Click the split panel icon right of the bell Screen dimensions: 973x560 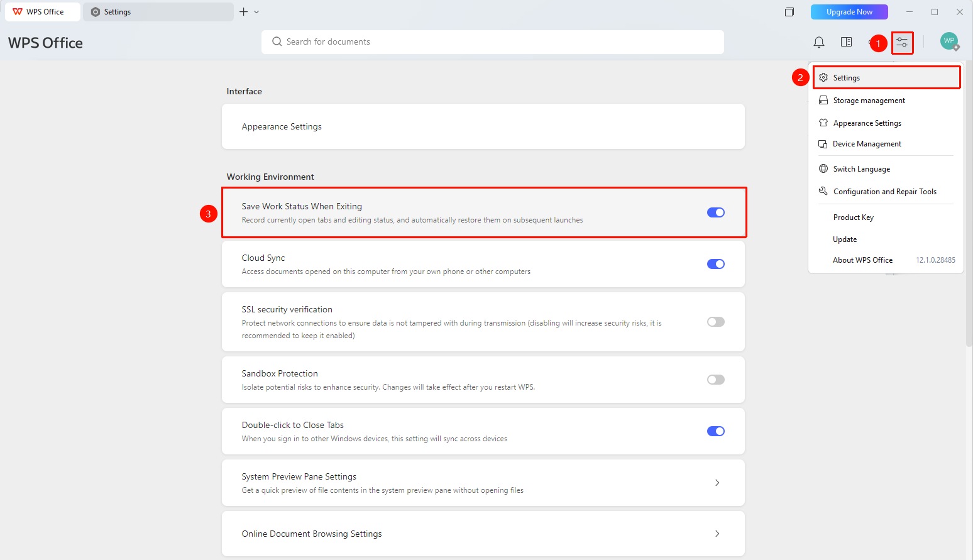847,42
